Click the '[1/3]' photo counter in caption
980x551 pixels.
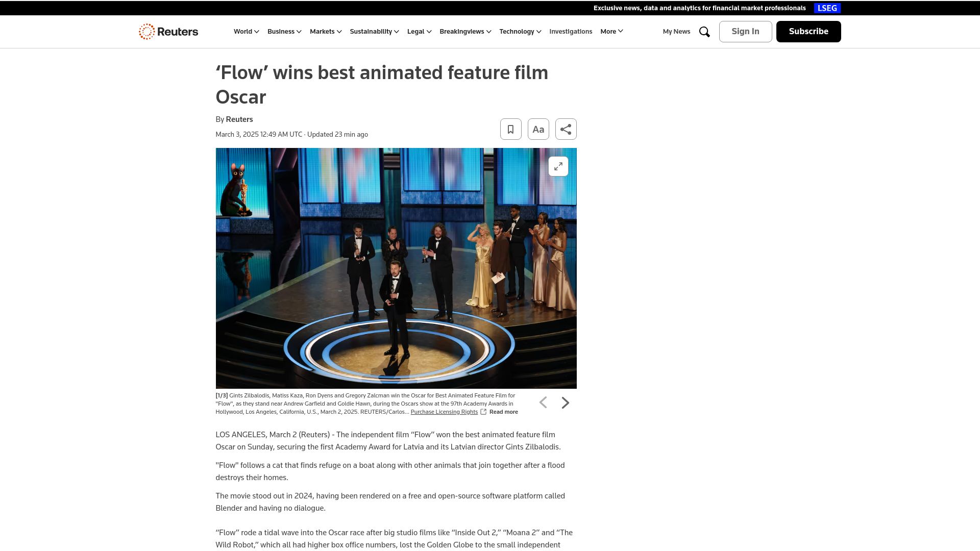[x=222, y=395]
